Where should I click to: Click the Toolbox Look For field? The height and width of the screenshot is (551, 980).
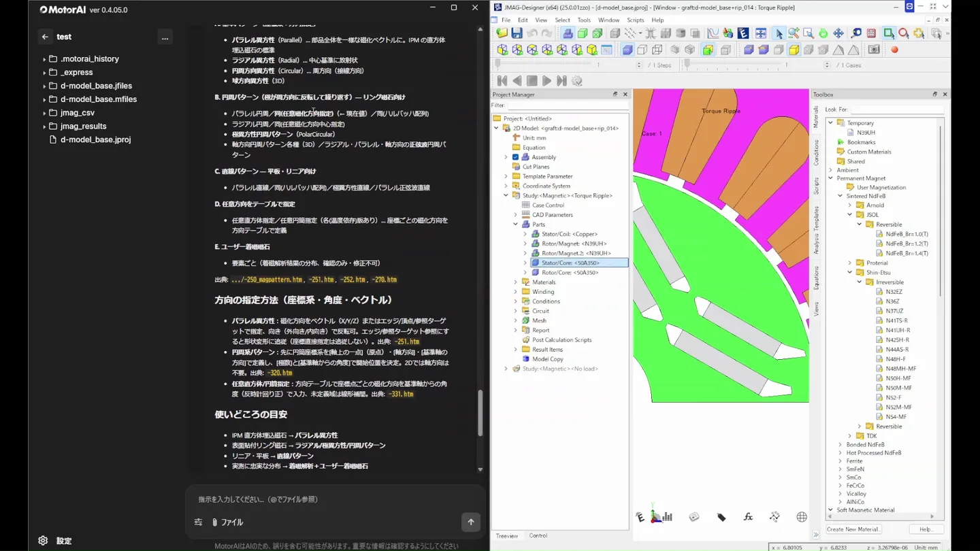[897, 110]
